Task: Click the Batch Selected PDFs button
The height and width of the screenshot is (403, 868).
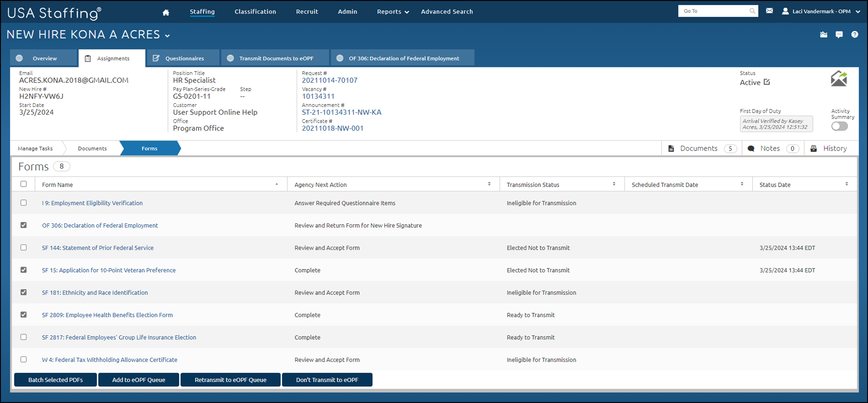Action: point(55,380)
